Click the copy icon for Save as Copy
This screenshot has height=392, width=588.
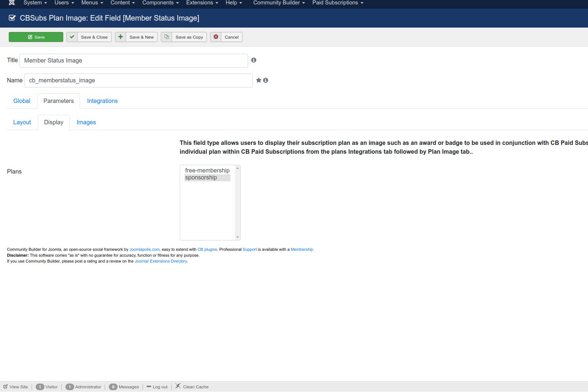tap(166, 37)
